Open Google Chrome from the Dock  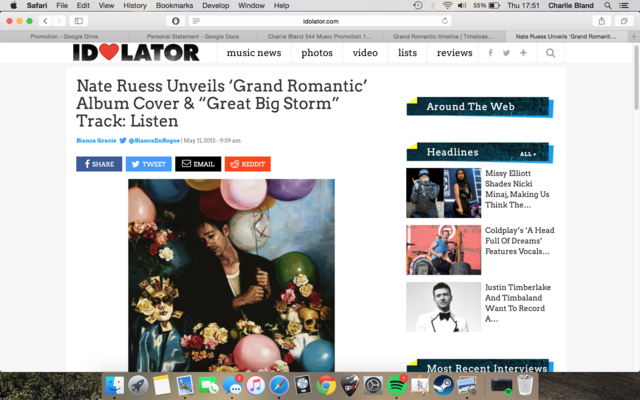point(326,385)
